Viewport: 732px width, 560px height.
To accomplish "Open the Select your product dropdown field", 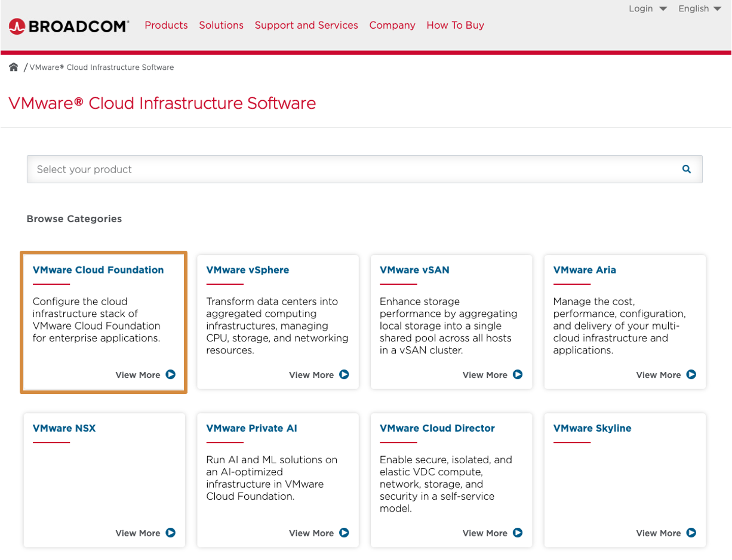I will tap(365, 169).
